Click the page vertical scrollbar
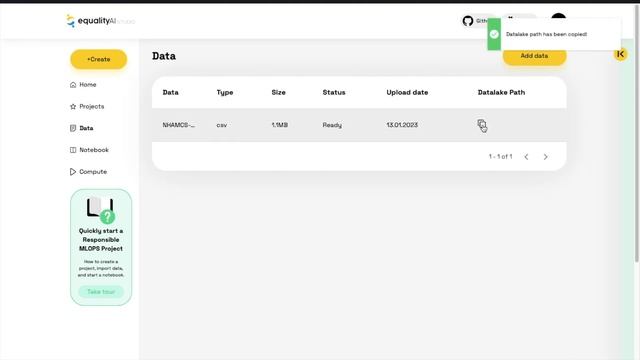 pos(637,135)
